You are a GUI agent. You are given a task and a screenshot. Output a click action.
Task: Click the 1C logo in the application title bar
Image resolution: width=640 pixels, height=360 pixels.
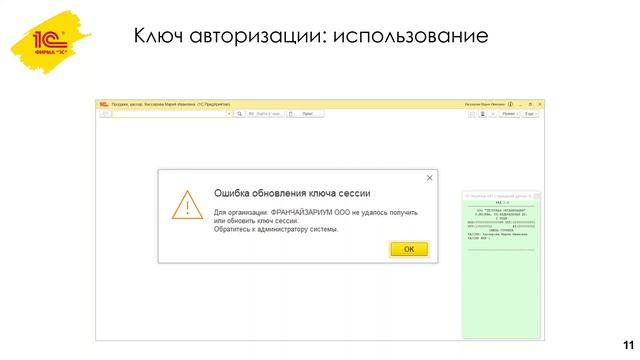point(104,104)
